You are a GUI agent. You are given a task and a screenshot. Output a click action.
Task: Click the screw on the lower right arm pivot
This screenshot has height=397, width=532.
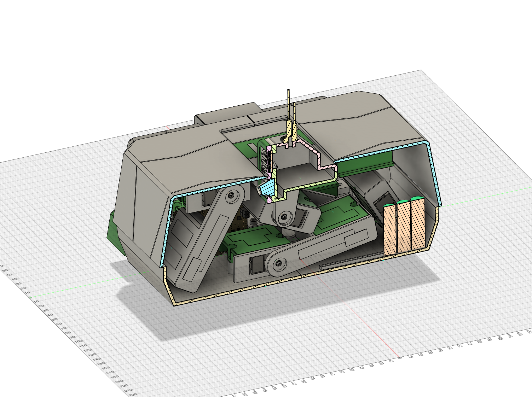[x=279, y=263]
